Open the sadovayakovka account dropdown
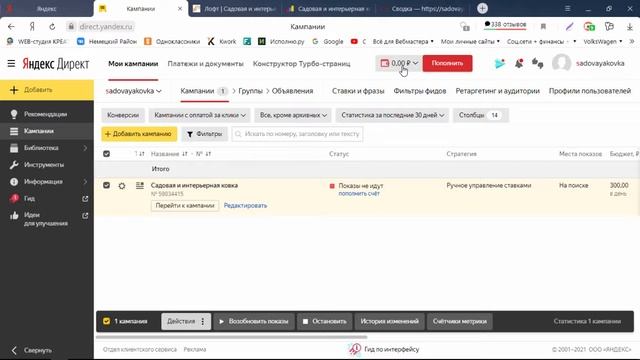 tap(133, 91)
